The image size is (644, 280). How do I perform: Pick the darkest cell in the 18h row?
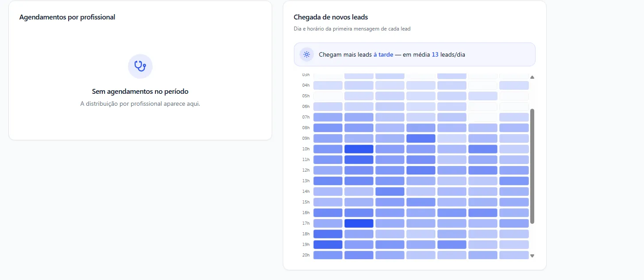pos(328,234)
